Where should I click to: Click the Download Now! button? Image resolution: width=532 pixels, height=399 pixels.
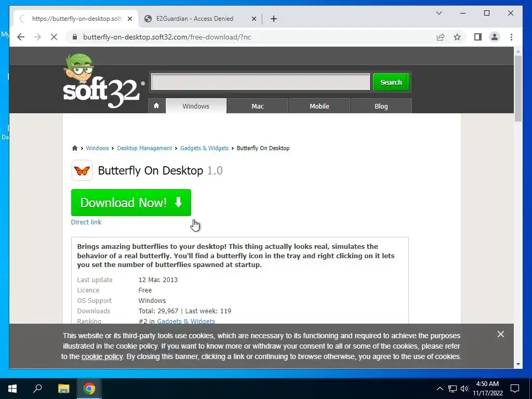click(131, 203)
